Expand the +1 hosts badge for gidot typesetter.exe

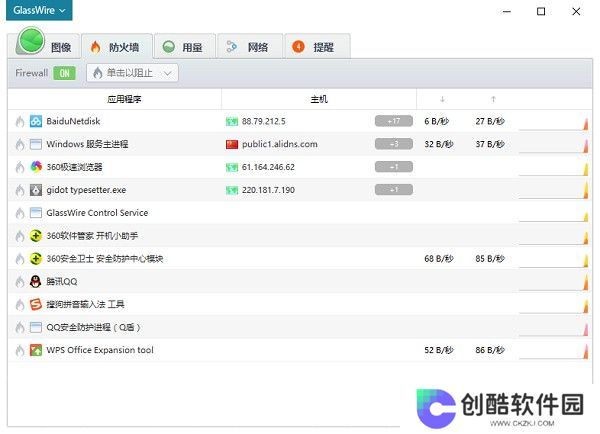click(x=394, y=190)
